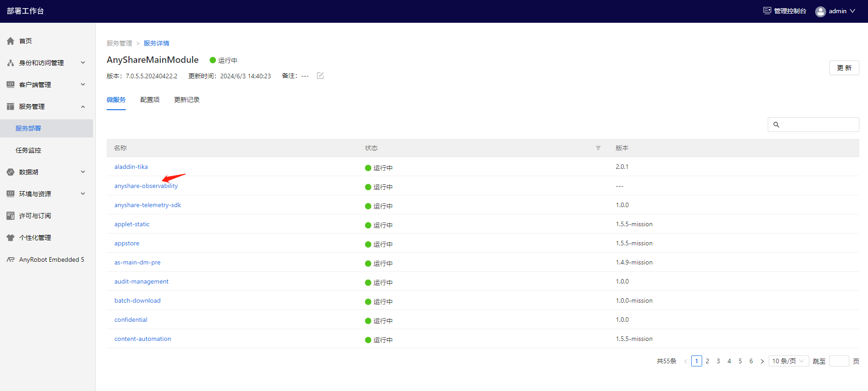Screen dimensions: 868x391
Task: Open 管理控制台 link in header
Action: click(x=790, y=11)
